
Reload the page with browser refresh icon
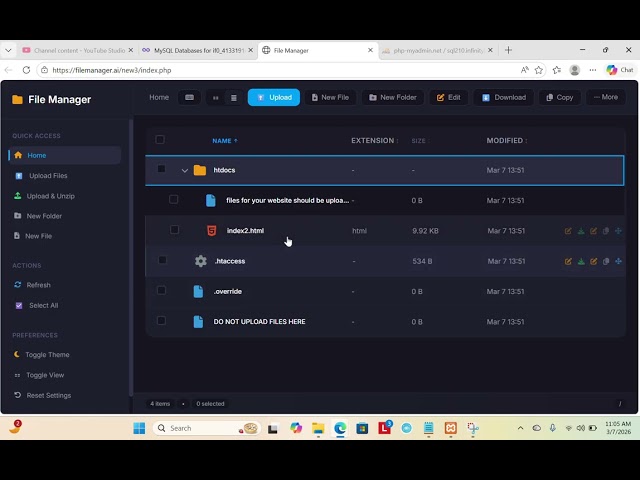(26, 70)
